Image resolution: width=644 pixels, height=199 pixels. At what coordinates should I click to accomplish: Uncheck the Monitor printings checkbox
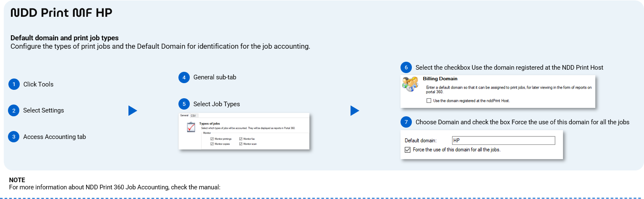click(x=212, y=139)
